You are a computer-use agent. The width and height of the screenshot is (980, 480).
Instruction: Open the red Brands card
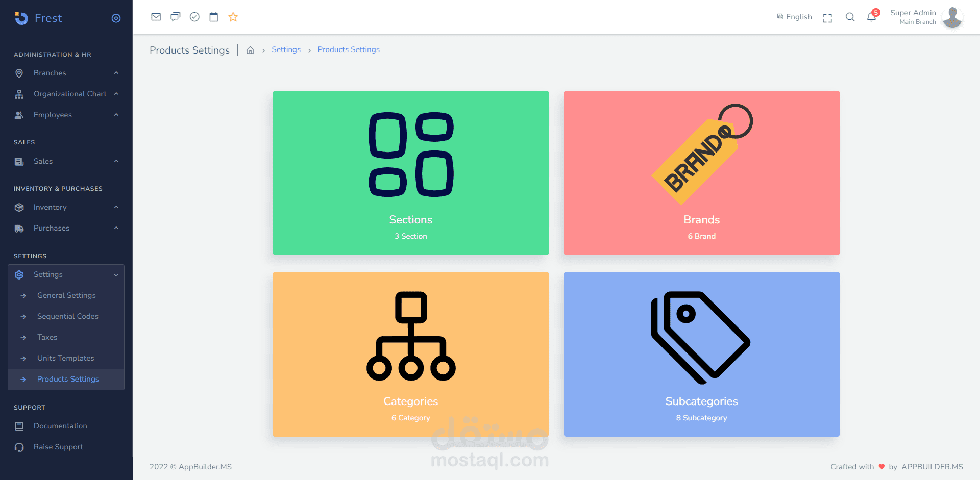(702, 173)
